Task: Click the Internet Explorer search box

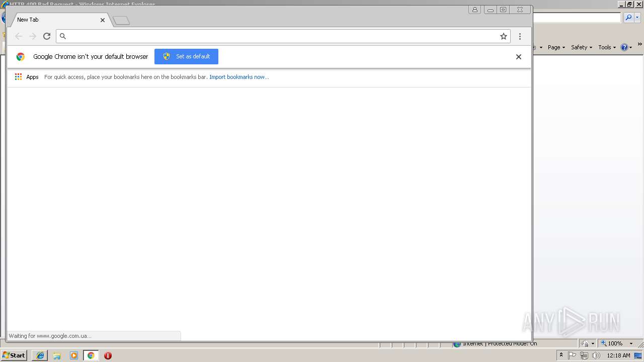Action: click(x=577, y=18)
